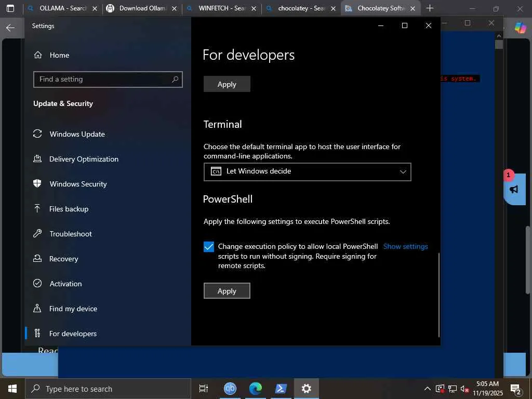
Task: Open qBittorrent from the taskbar
Action: point(230,389)
